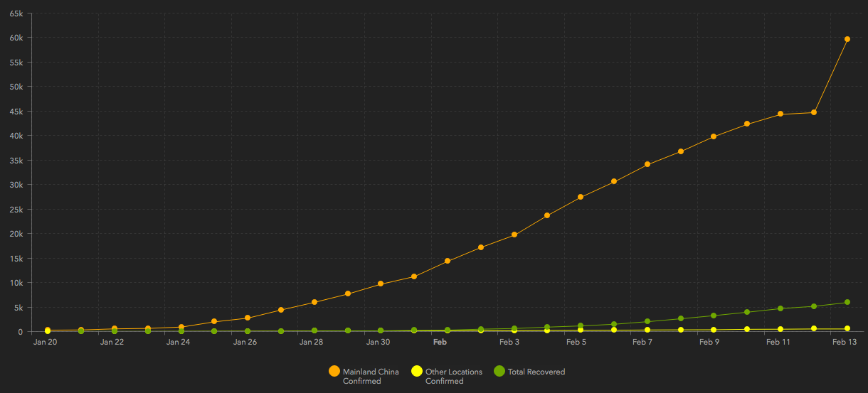868x393 pixels.
Task: Pick the Mainland China marker on Feb 7
Action: [x=647, y=164]
